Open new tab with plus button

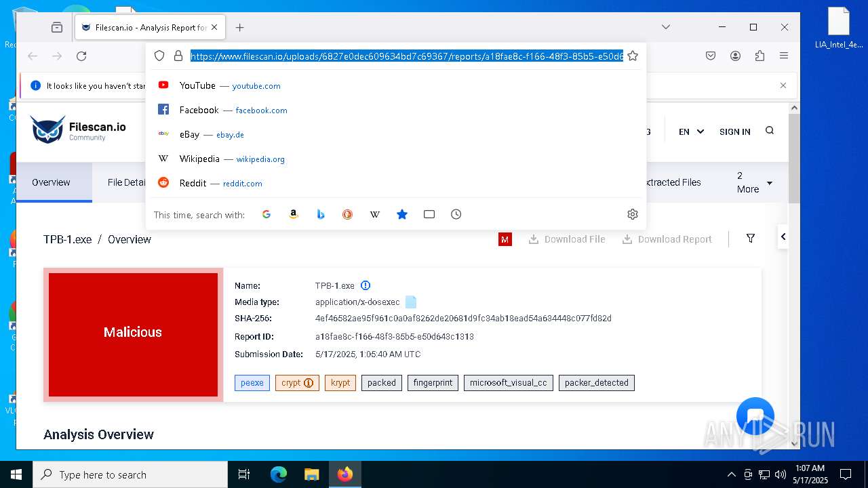(239, 27)
